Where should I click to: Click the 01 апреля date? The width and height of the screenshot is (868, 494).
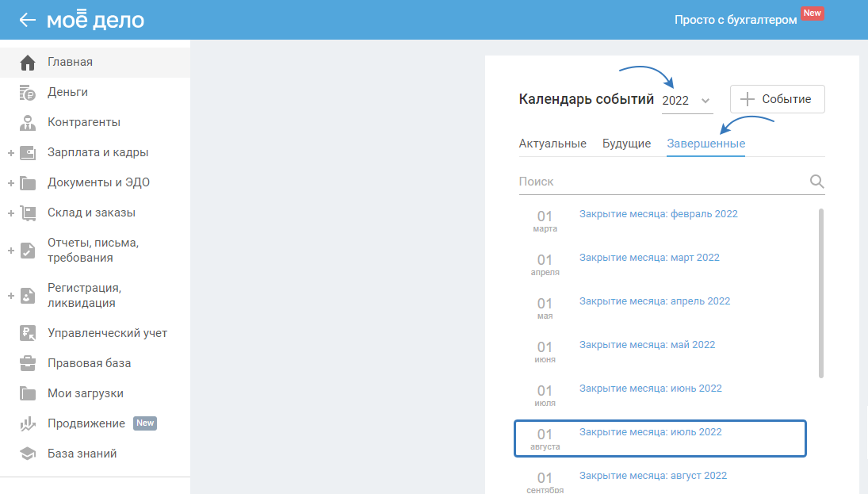click(x=545, y=264)
